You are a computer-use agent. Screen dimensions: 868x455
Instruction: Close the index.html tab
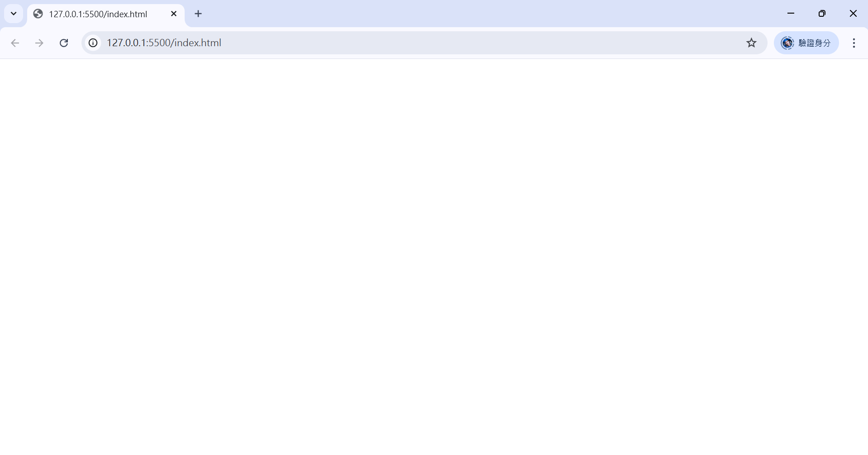click(174, 14)
